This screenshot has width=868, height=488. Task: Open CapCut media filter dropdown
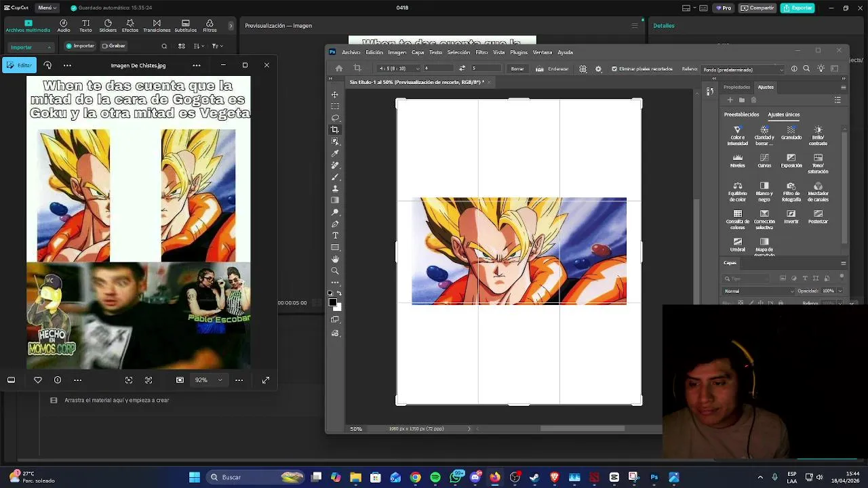[217, 46]
